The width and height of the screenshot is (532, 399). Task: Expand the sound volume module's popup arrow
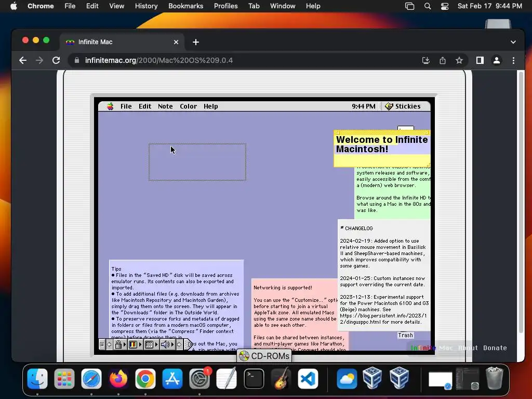(172, 344)
